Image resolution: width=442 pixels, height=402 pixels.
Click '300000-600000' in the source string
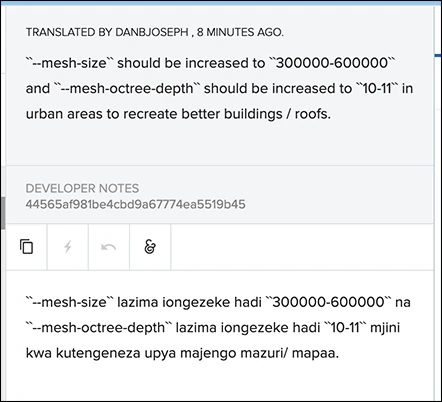pyautogui.click(x=332, y=63)
